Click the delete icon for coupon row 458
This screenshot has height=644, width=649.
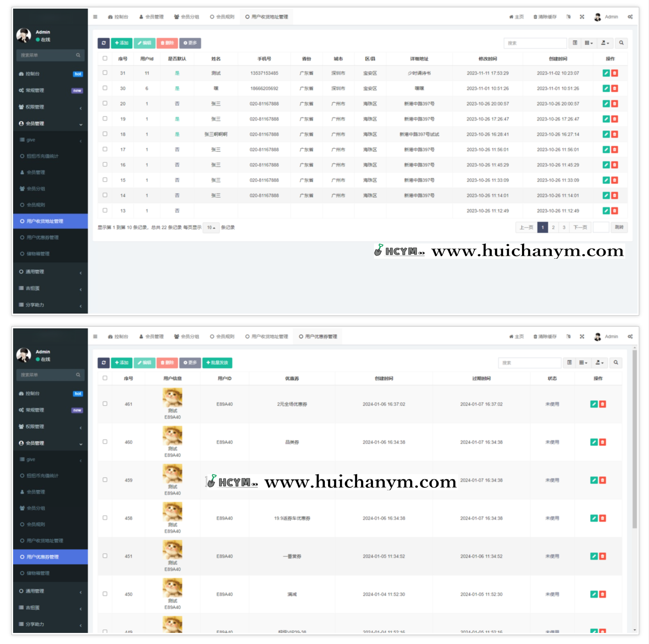click(602, 518)
